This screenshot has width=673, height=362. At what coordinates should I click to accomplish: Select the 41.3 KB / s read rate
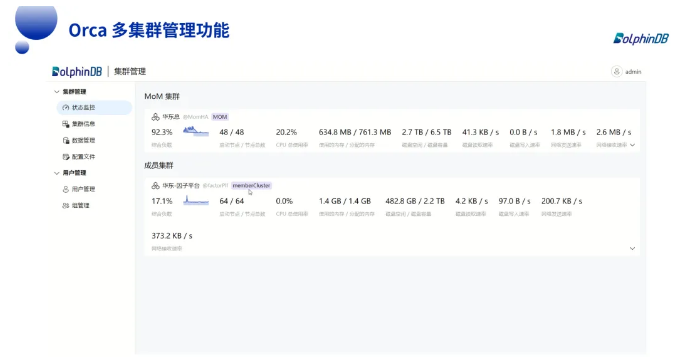480,132
